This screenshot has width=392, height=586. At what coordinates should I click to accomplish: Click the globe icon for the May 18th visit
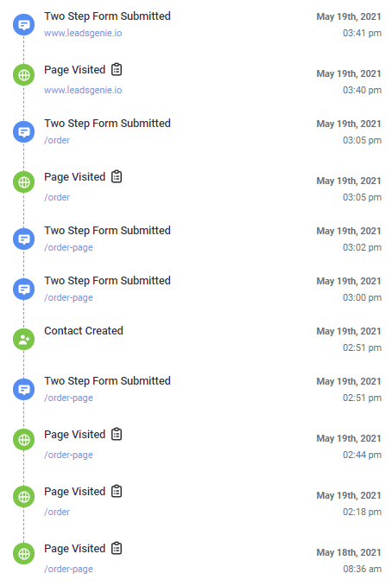(24, 553)
